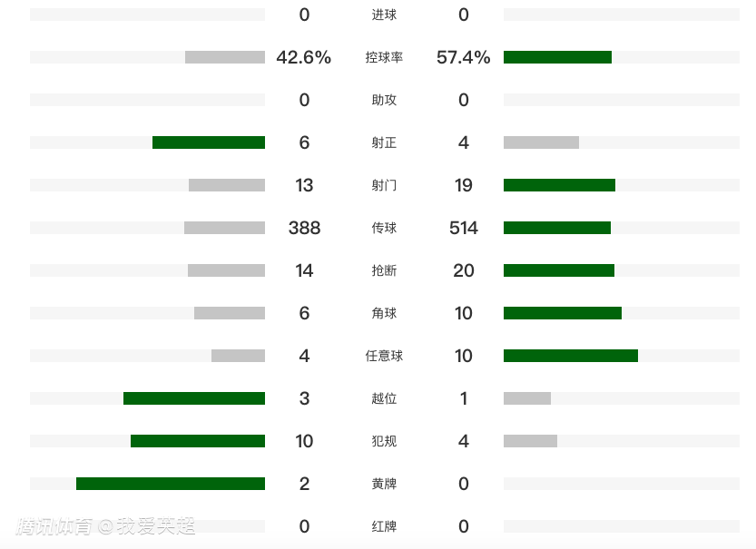756x549 pixels.
Task: Click the right gray 犯规 bar
Action: click(530, 441)
